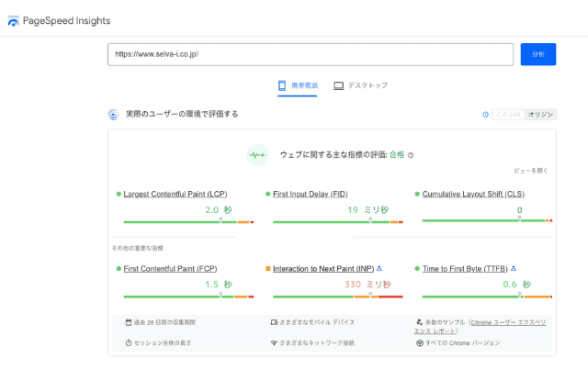Click the さまざまなモバイル デバイス text

(317, 322)
